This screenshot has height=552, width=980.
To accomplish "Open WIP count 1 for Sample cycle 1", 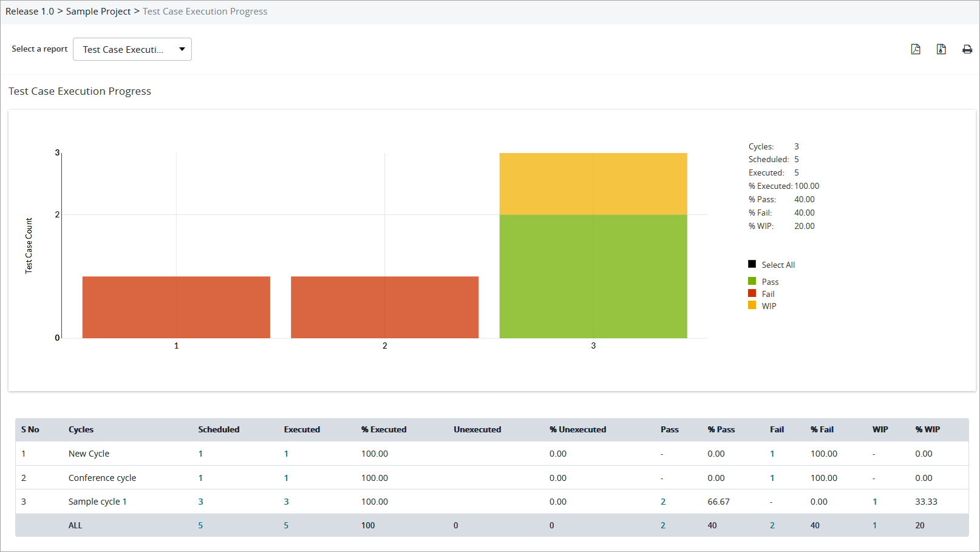I will point(875,502).
